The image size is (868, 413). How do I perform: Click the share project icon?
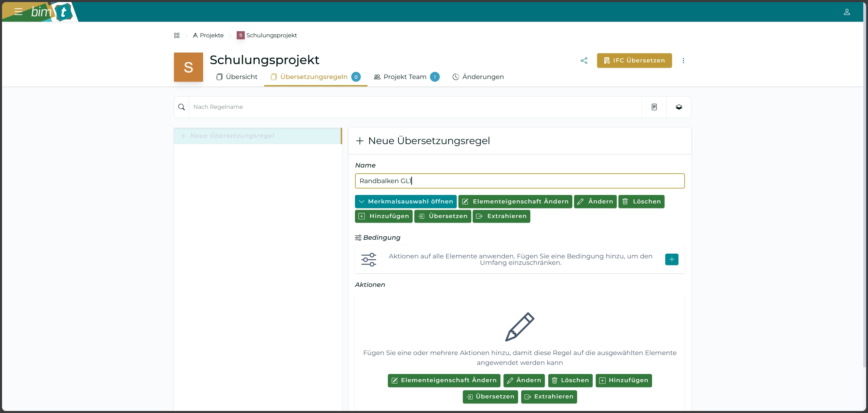coord(584,61)
